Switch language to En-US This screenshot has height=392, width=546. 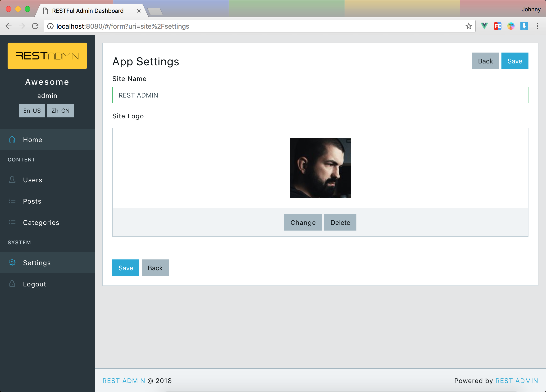point(32,111)
